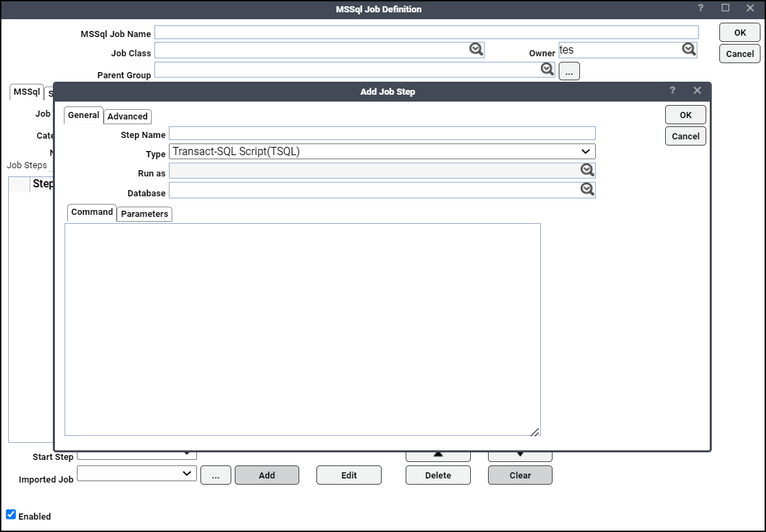Expand the Type dropdown
The width and height of the screenshot is (766, 532).
click(585, 152)
